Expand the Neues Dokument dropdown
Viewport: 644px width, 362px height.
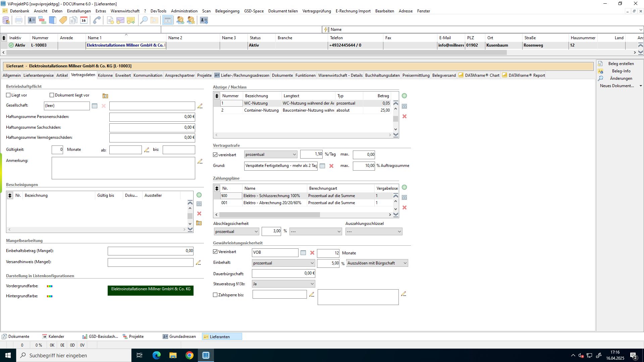pyautogui.click(x=641, y=86)
